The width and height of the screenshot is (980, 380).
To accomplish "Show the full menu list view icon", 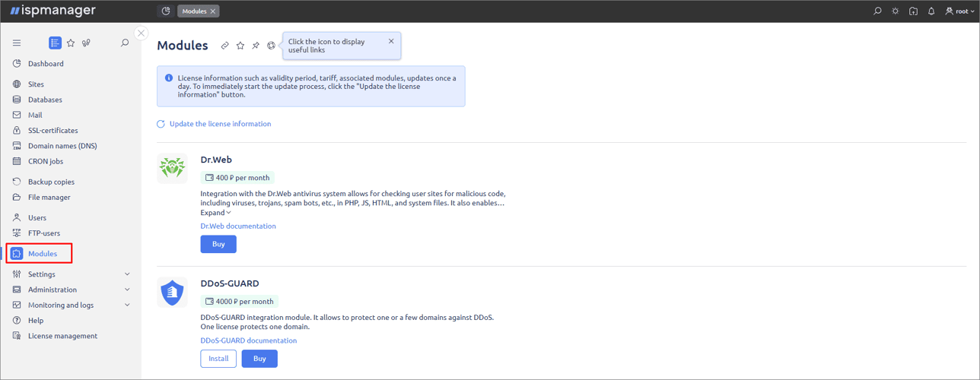I will [55, 43].
